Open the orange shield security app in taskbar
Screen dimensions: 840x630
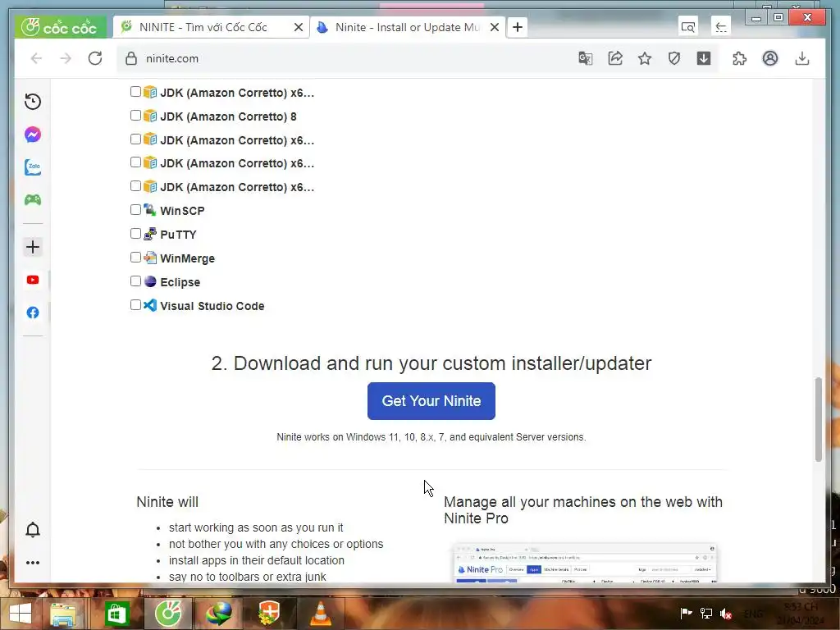click(x=269, y=614)
